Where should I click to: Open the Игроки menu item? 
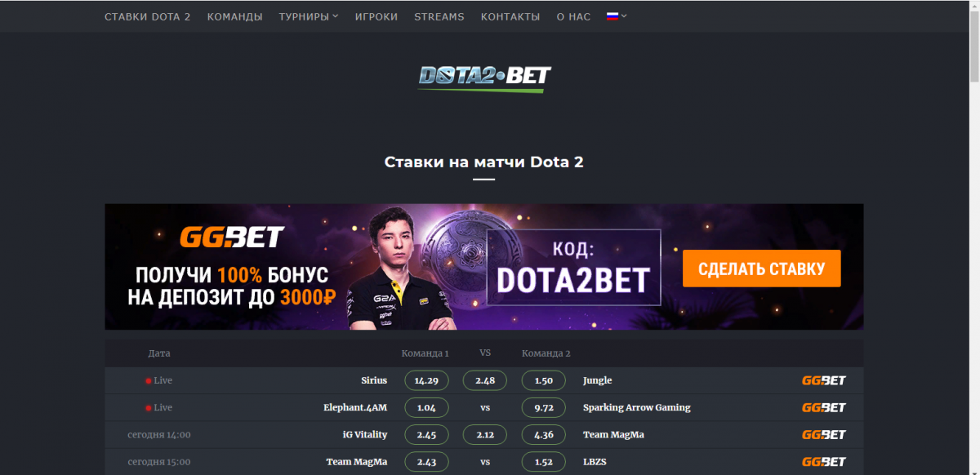376,16
